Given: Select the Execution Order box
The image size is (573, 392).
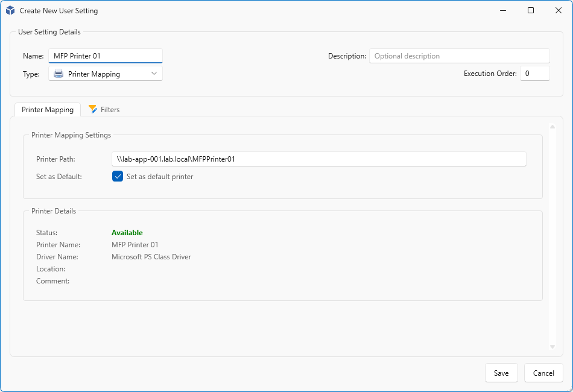Looking at the screenshot, I should point(534,74).
